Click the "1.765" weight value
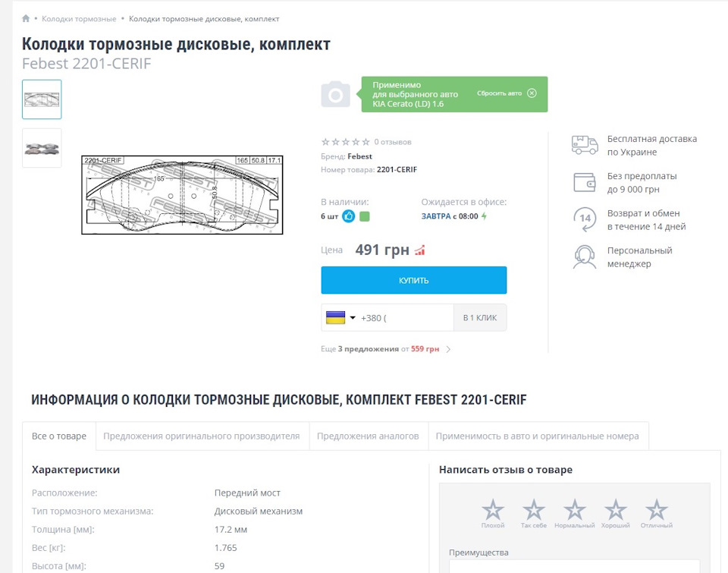 point(226,548)
